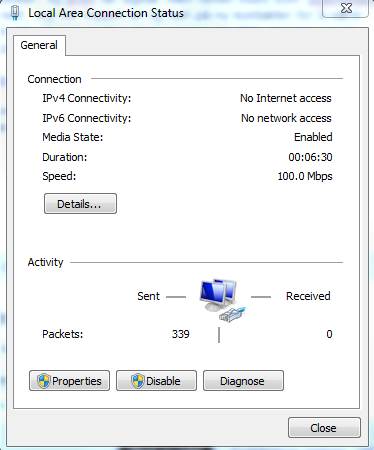374x450 pixels.
Task: Click the Close button at bottom
Action: [x=324, y=427]
